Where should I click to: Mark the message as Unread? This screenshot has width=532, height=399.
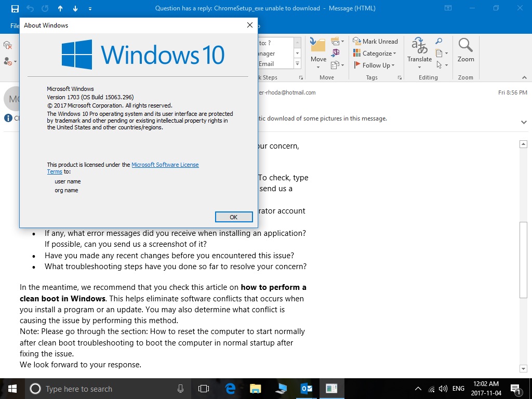point(375,42)
